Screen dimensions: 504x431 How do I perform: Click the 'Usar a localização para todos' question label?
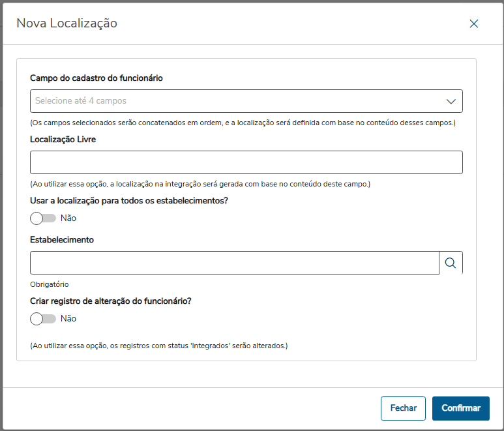coord(129,201)
